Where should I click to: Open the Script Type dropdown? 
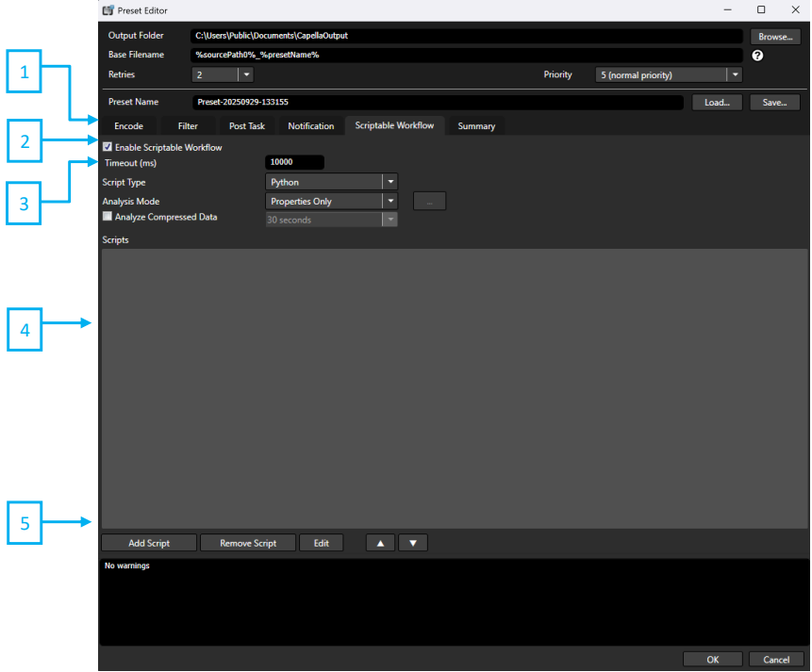[x=389, y=181]
